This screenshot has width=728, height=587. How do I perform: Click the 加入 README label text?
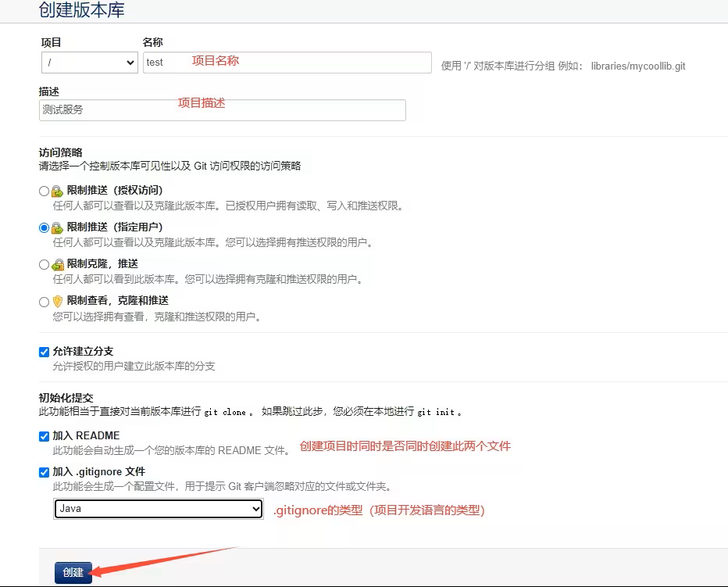(x=86, y=435)
